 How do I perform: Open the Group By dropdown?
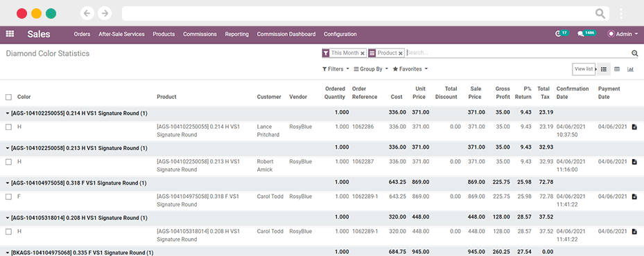click(371, 69)
